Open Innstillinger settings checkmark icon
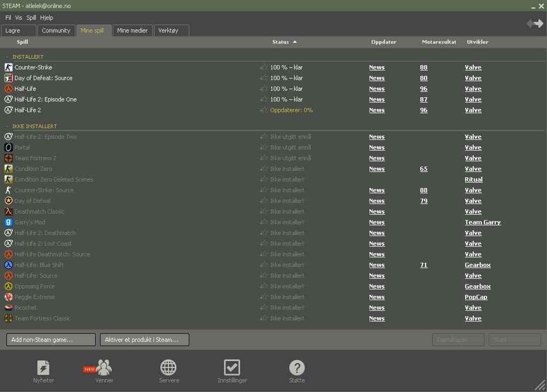The width and height of the screenshot is (547, 392). [232, 367]
